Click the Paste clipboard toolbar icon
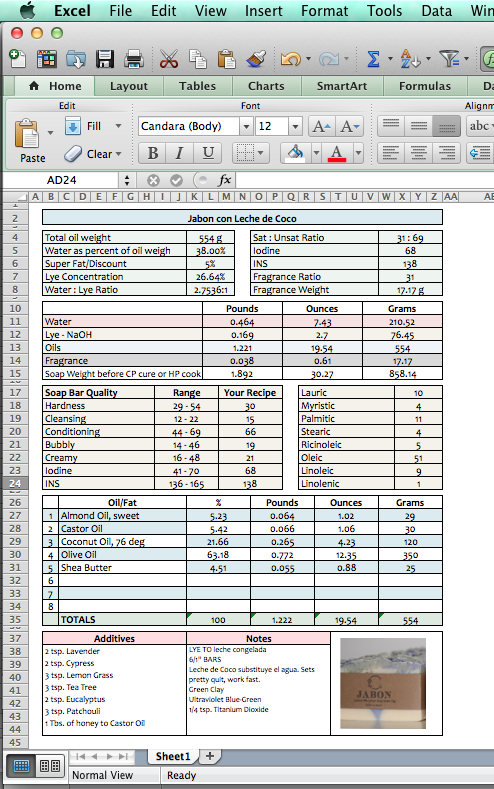 [x=226, y=59]
